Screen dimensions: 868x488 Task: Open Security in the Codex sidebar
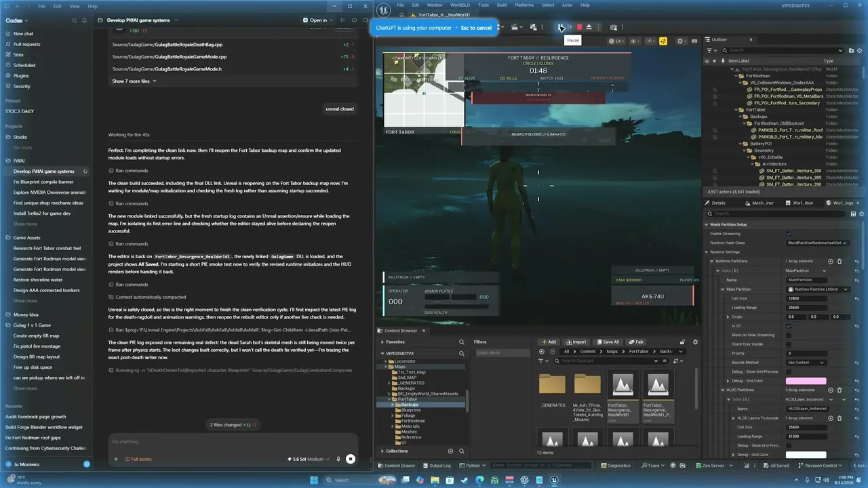pos(22,86)
